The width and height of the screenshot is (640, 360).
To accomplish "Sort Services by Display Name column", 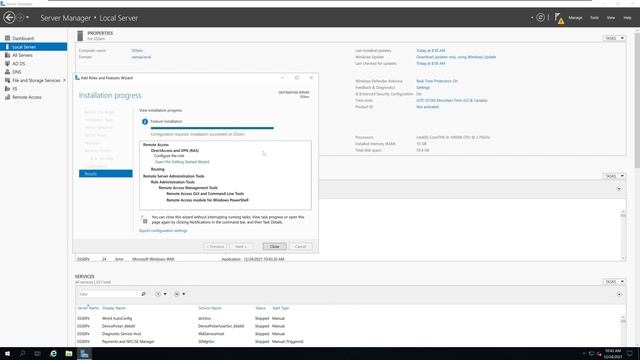I will [x=114, y=308].
